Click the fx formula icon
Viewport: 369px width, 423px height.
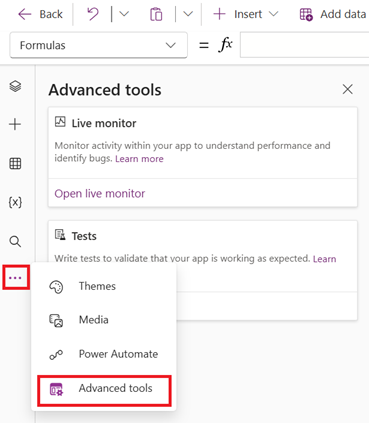(225, 45)
